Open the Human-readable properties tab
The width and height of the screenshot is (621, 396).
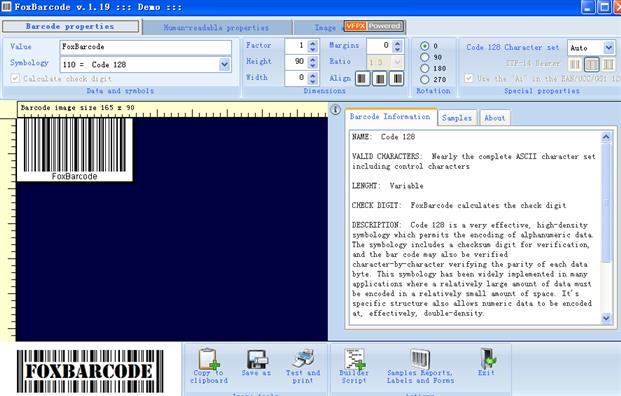click(216, 27)
